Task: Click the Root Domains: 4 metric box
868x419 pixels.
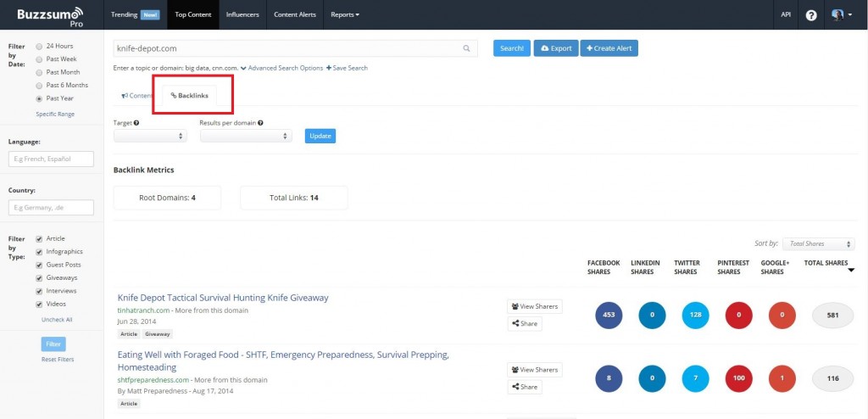Action: pos(167,198)
